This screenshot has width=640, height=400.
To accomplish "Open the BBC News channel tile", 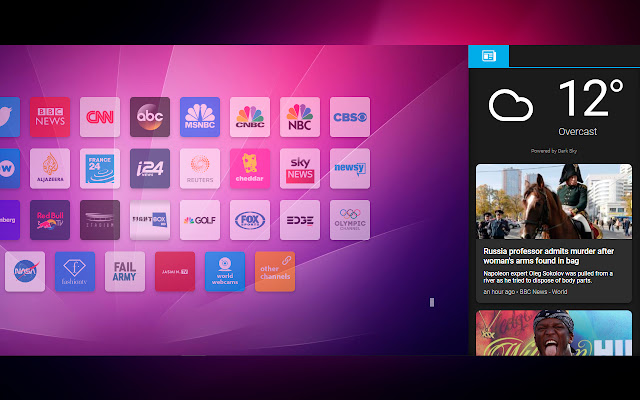I will coord(50,117).
